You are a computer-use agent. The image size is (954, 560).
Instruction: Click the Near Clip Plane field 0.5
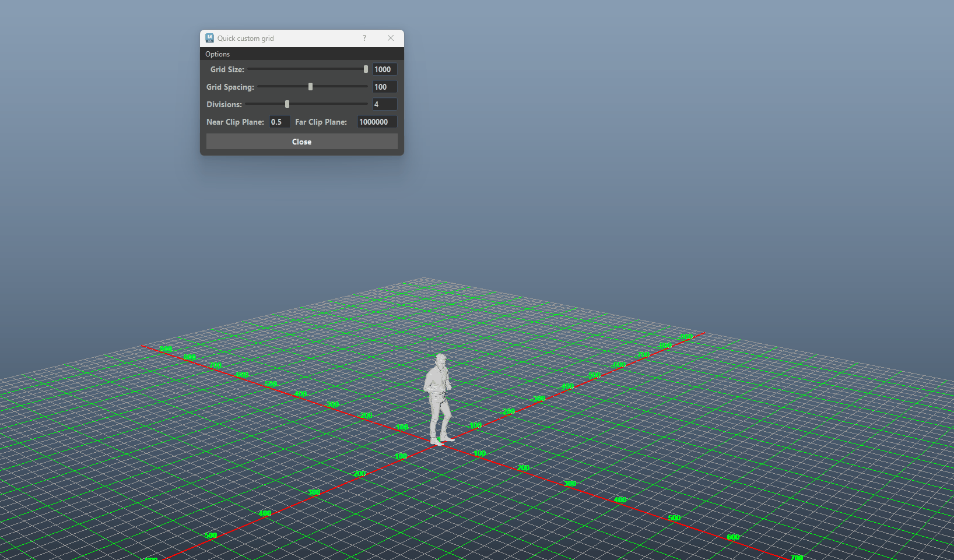click(x=279, y=122)
